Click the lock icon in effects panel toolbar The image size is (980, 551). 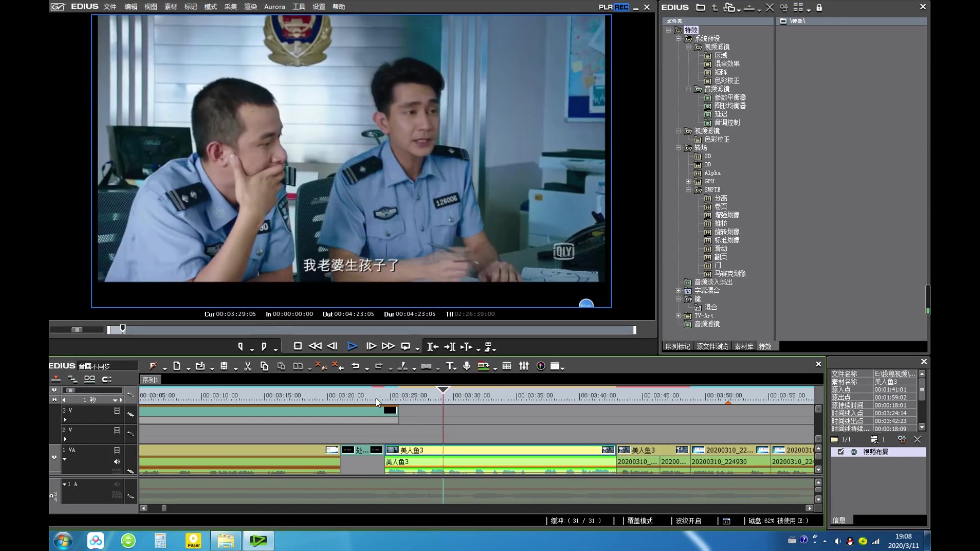pos(819,7)
